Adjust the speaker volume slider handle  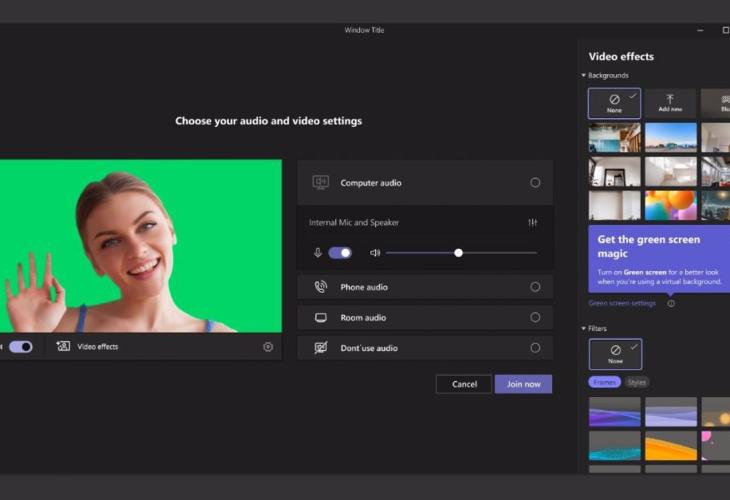pos(459,253)
